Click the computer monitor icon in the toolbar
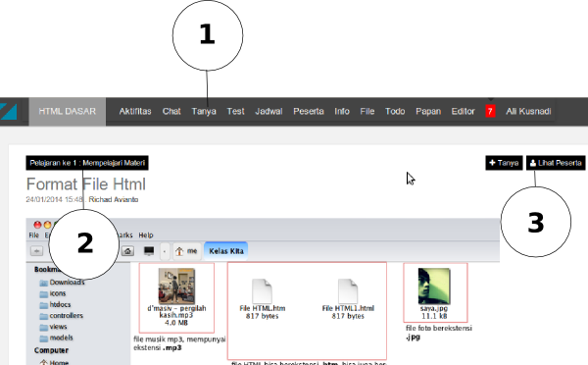588x365 pixels. [x=149, y=251]
